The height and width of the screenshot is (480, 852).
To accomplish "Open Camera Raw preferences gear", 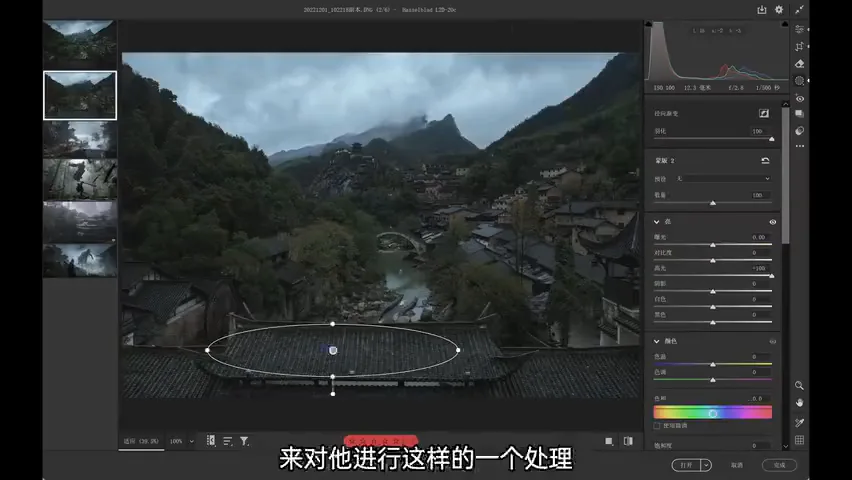I will point(779,10).
